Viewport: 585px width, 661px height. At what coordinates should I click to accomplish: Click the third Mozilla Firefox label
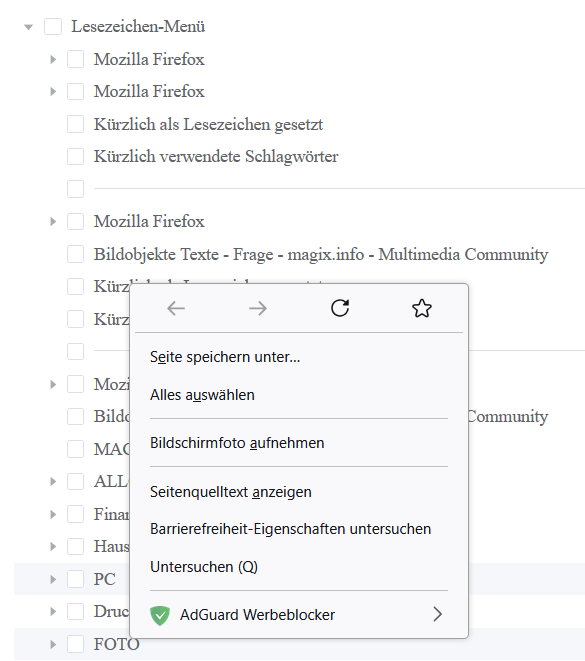149,221
